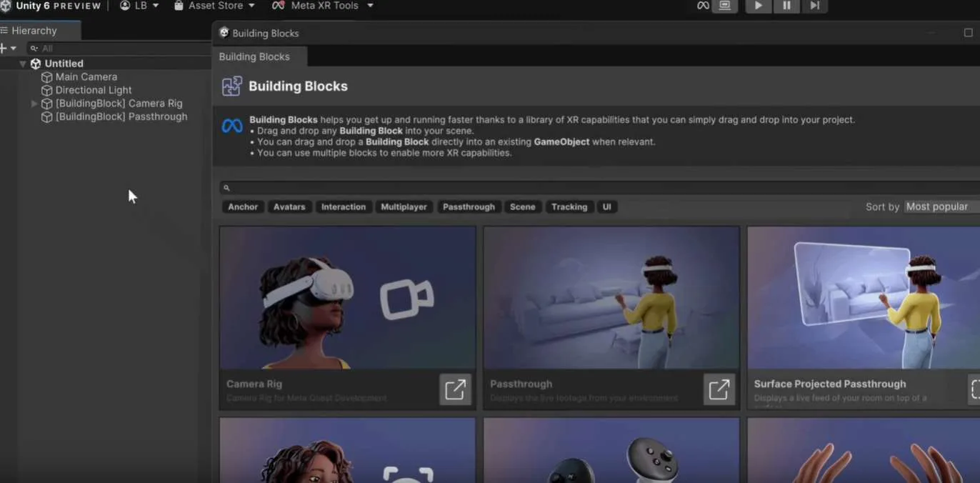Filter blocks by Anchor tag
980x483 pixels.
pyautogui.click(x=243, y=207)
